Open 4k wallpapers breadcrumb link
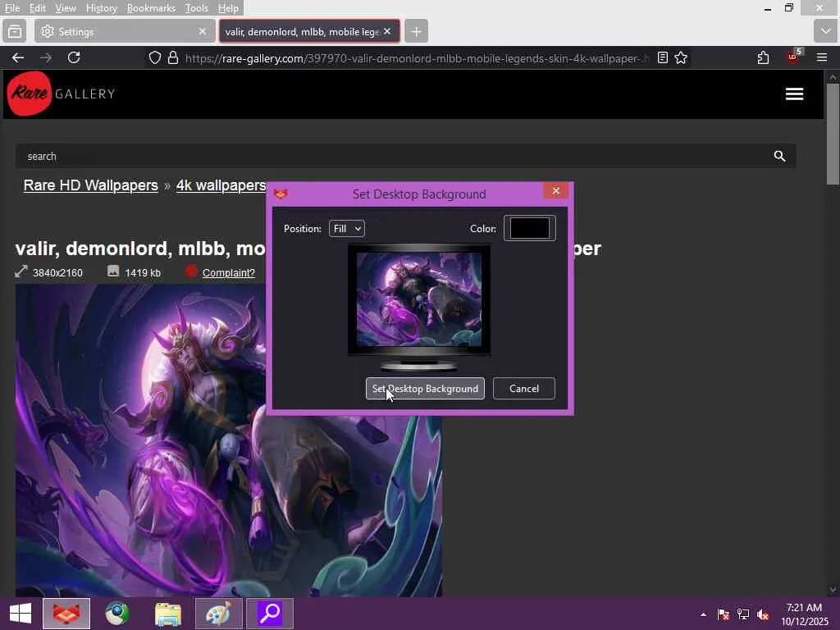The width and height of the screenshot is (840, 630). coord(221,185)
